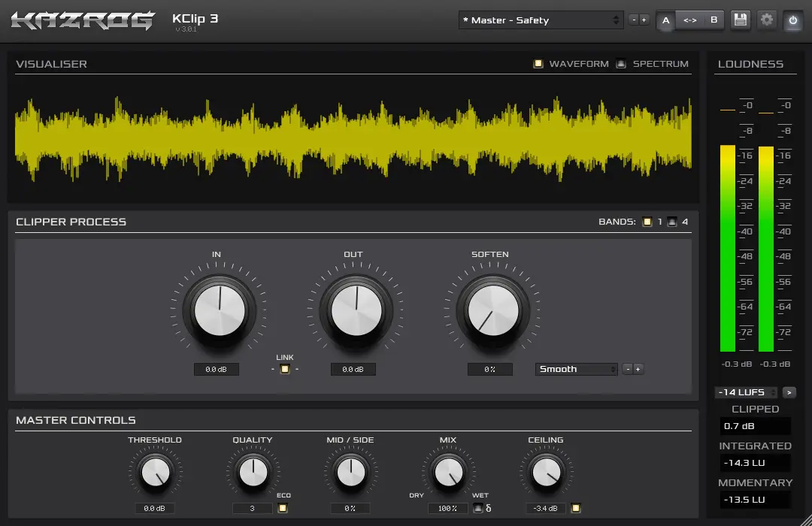This screenshot has width=812, height=526.
Task: Click the arrow button beside -14 LUFS
Action: [789, 392]
